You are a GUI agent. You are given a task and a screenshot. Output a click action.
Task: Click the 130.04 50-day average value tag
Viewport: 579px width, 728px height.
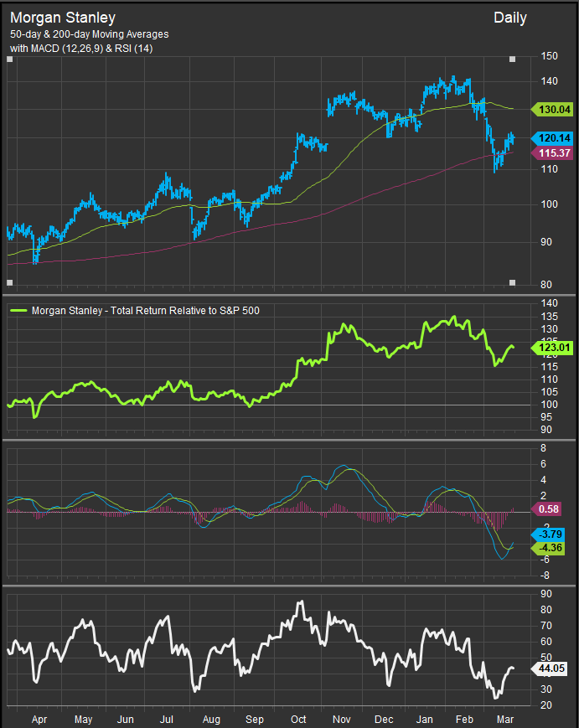pos(552,110)
